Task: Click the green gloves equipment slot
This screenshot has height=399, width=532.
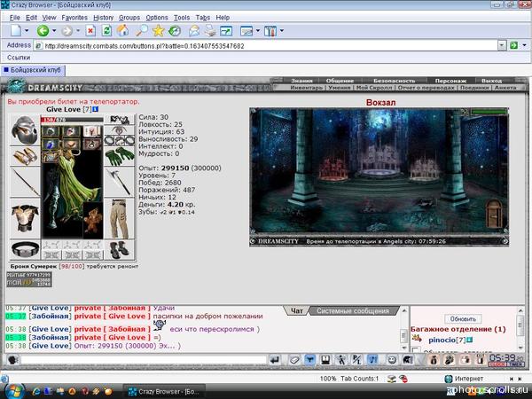Action: click(x=120, y=156)
